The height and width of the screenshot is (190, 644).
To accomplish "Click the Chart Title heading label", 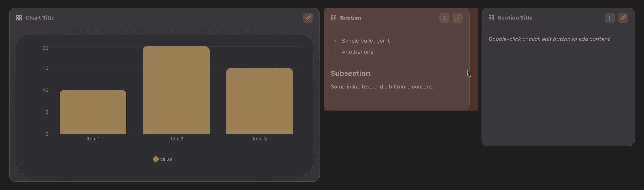I will point(40,17).
